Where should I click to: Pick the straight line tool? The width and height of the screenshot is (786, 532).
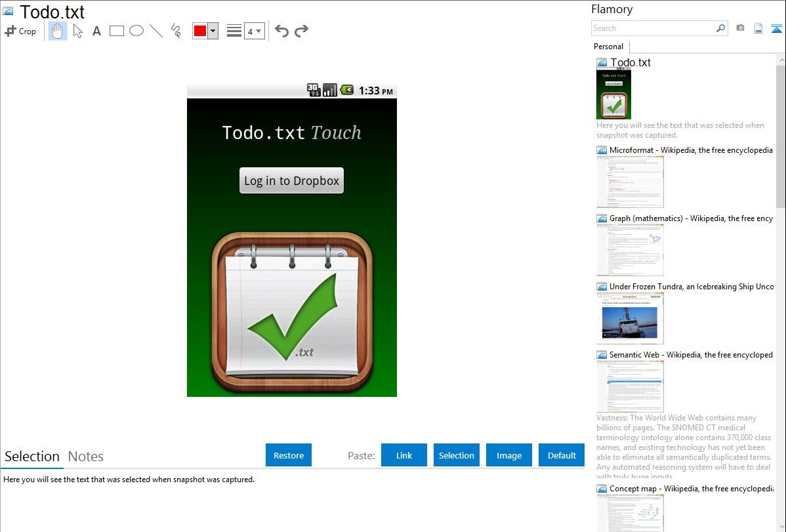pos(156,31)
